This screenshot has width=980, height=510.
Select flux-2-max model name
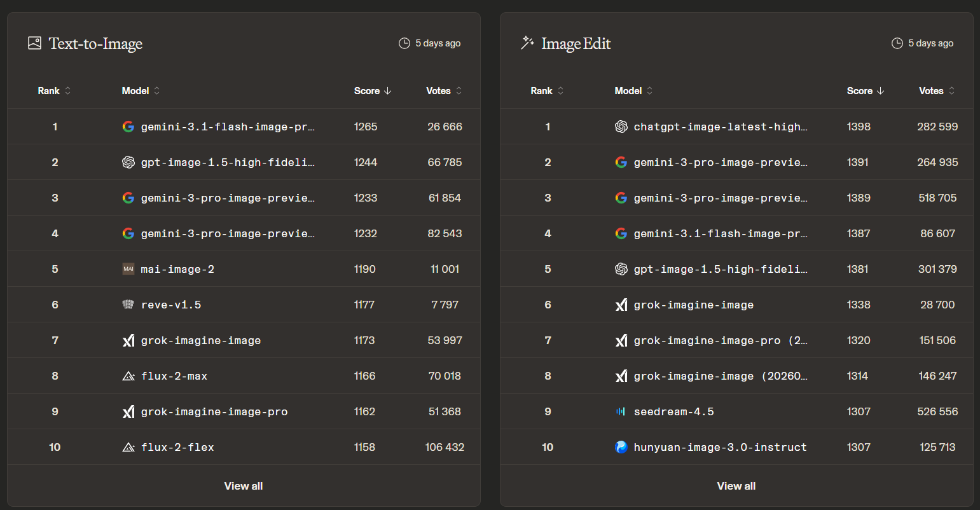click(x=174, y=376)
